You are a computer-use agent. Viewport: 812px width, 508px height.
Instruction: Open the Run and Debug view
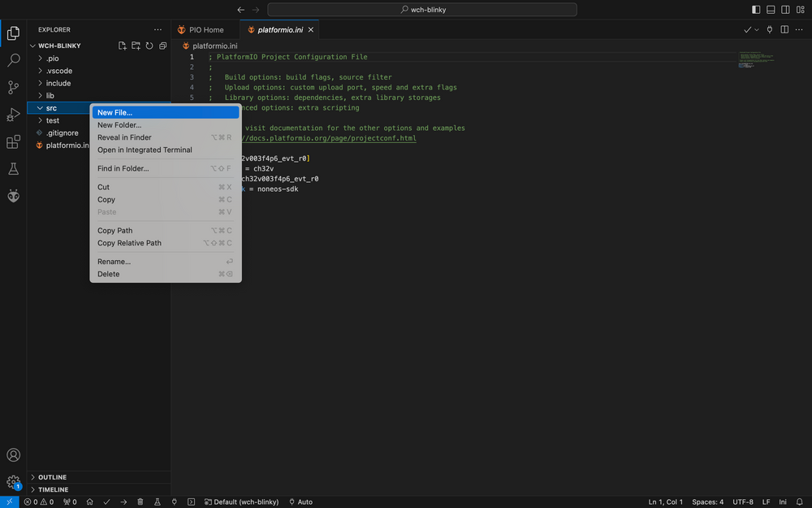click(x=13, y=115)
